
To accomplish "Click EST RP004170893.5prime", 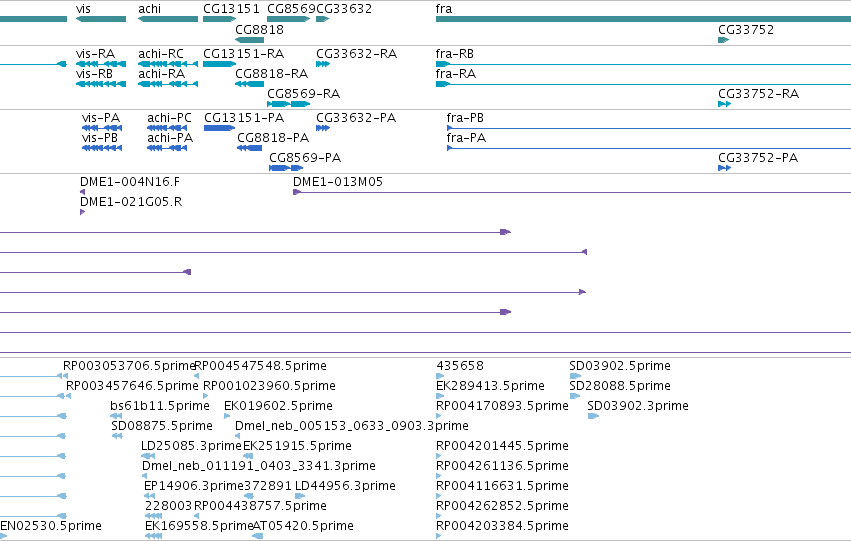I will [x=502, y=406].
